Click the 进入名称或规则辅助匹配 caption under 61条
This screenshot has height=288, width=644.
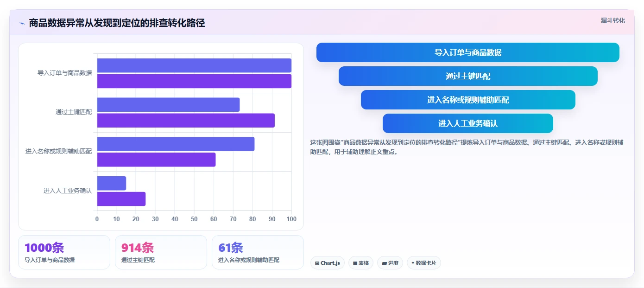249,260
